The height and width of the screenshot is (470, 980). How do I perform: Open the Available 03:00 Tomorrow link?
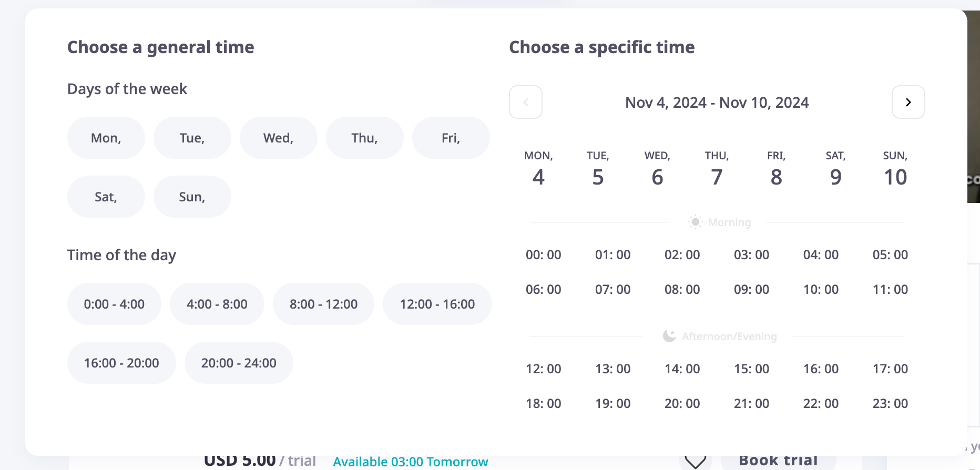(410, 462)
